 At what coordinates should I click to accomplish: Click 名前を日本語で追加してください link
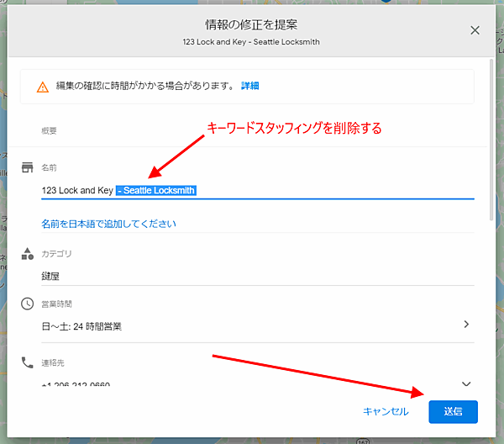(x=108, y=224)
